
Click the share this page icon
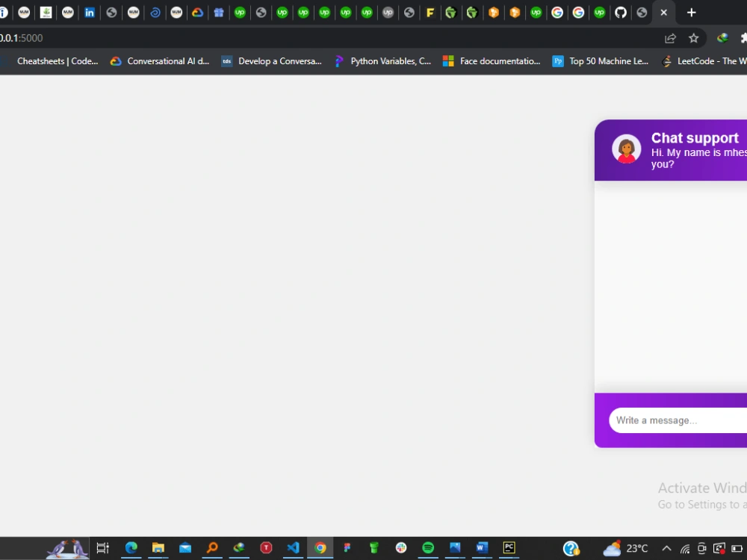670,38
